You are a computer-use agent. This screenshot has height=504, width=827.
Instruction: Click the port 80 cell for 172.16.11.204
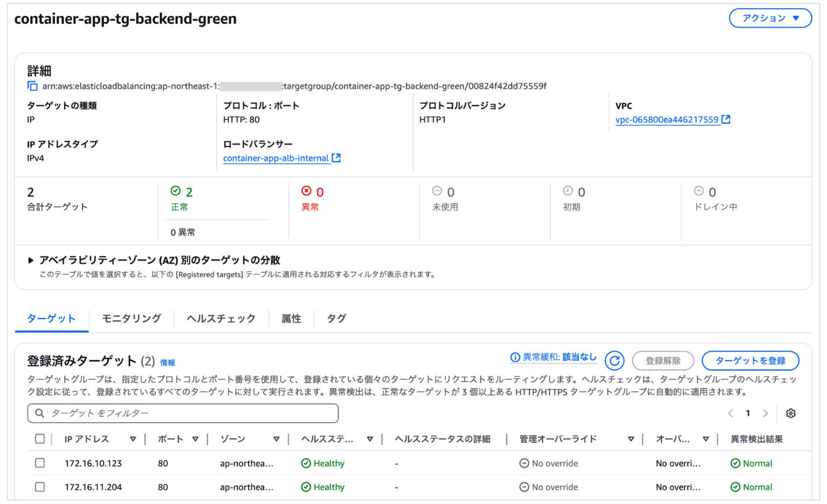(163, 487)
